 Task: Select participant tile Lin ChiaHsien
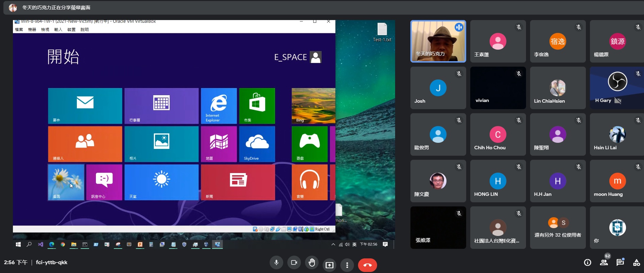pos(558,88)
